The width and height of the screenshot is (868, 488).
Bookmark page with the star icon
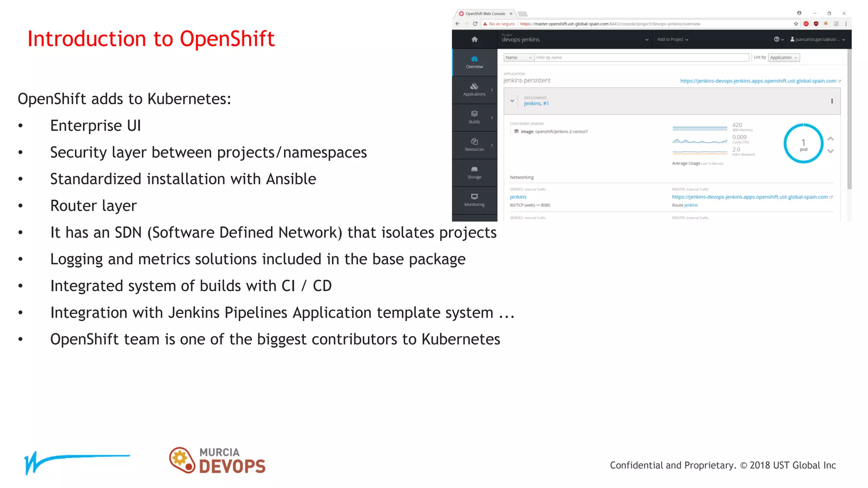(796, 24)
